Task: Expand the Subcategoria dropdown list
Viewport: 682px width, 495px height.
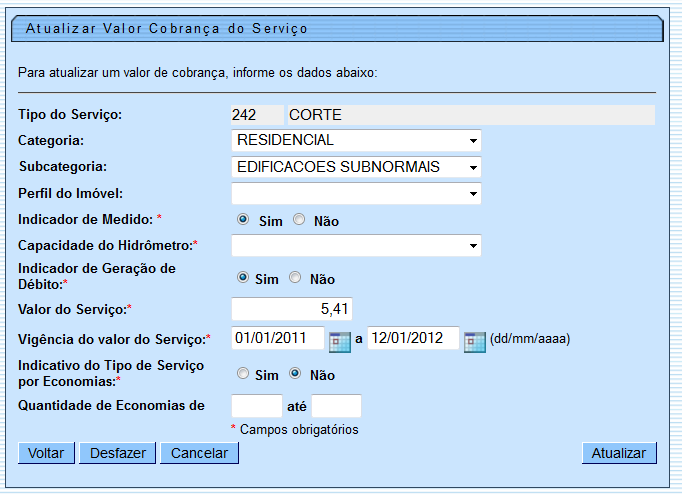Action: pos(356,167)
